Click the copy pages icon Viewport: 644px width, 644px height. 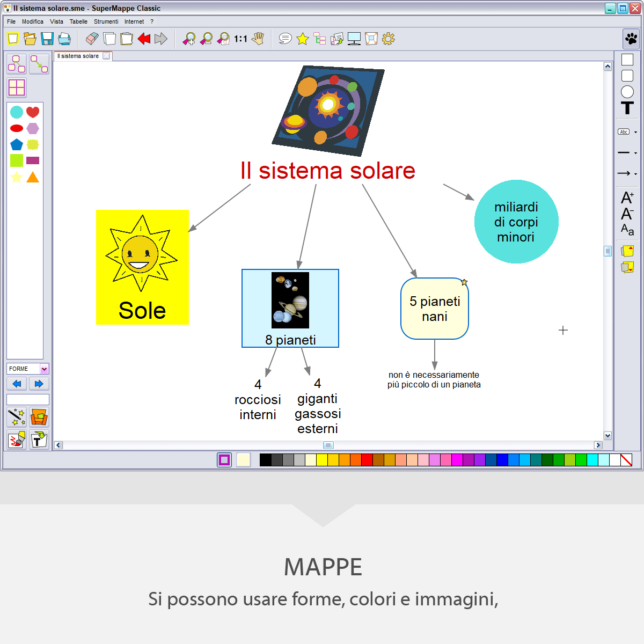[109, 39]
